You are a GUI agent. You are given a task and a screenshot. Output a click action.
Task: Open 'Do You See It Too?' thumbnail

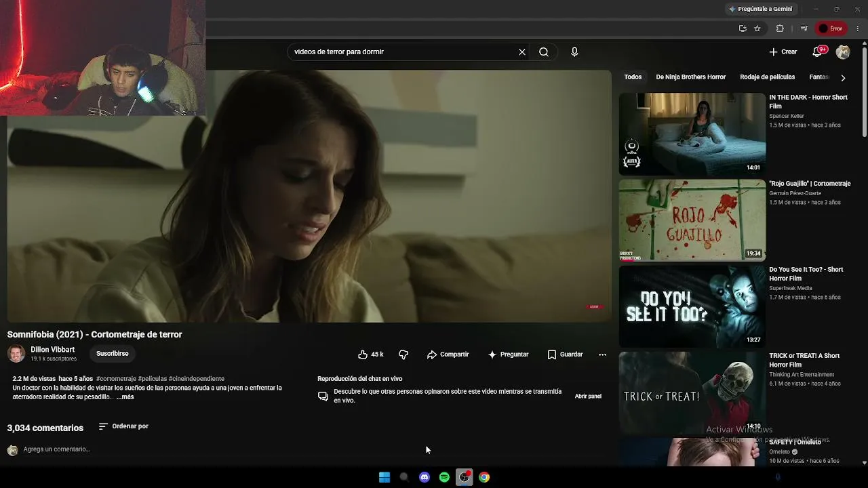tap(692, 306)
